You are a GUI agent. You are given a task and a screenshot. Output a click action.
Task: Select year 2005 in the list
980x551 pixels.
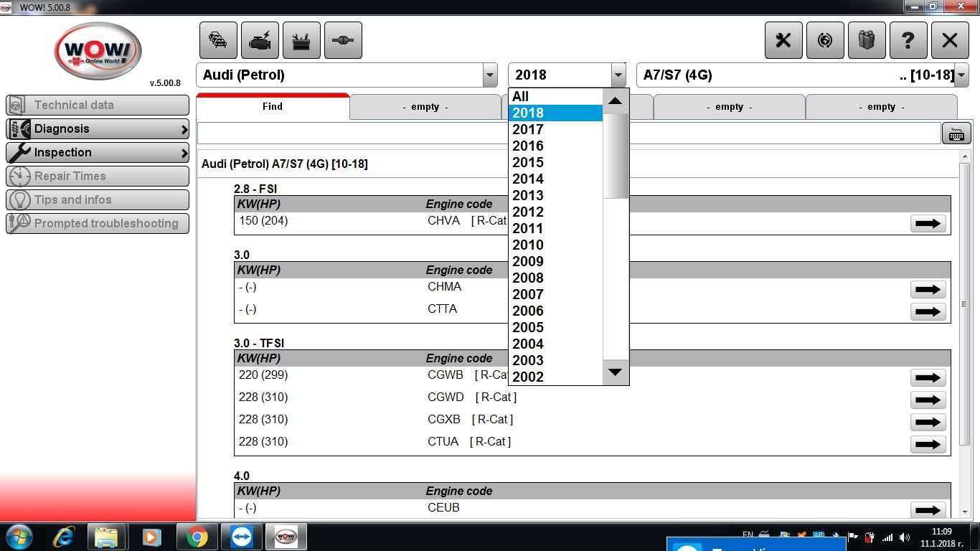pyautogui.click(x=555, y=327)
